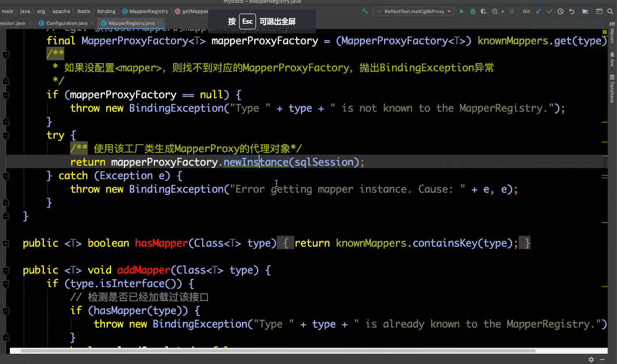
Task: Open the Run Anything window icon
Action: point(599,11)
